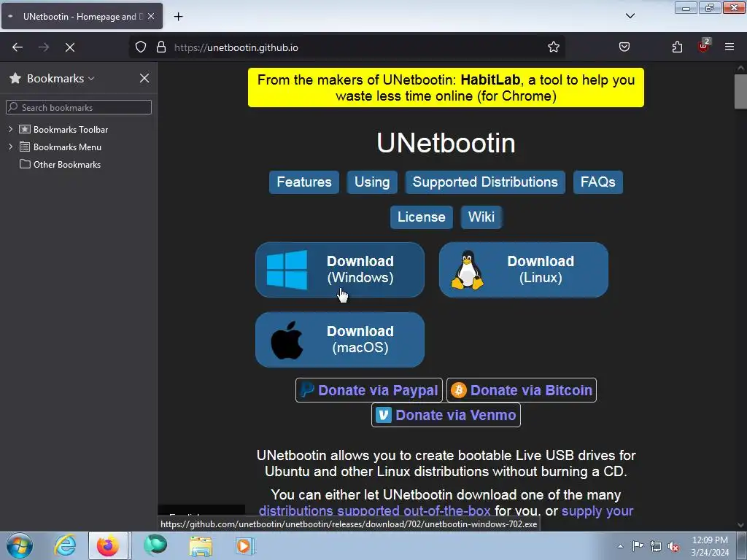Donate via Bitcoin
The image size is (747, 560).
pos(521,391)
